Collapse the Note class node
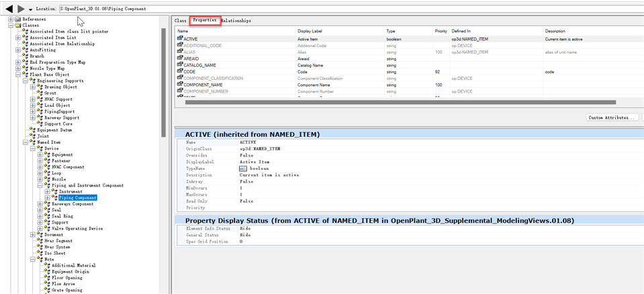The width and height of the screenshot is (644, 294). coord(33,260)
